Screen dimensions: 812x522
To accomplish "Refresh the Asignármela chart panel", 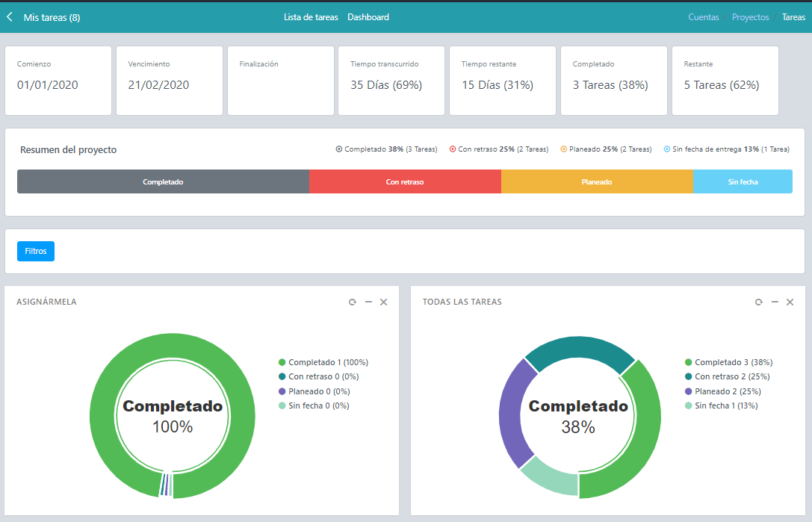I will coord(353,302).
